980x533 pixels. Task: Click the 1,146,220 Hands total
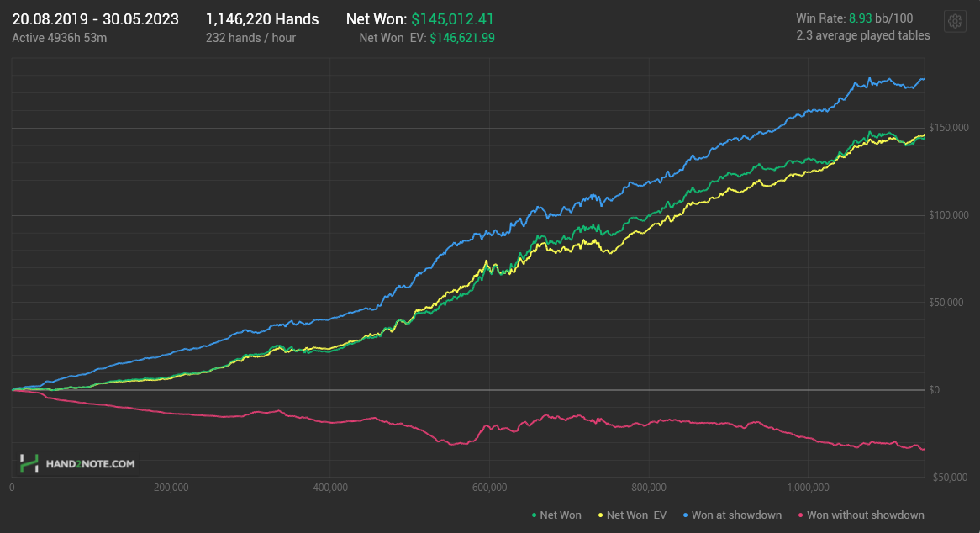(x=262, y=18)
